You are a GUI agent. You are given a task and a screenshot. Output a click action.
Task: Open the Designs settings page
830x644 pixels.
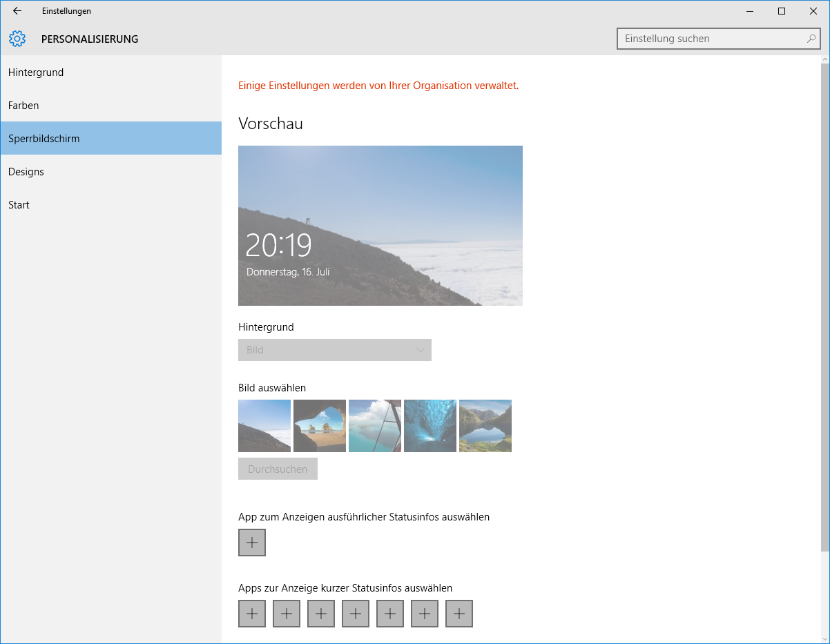click(x=110, y=172)
